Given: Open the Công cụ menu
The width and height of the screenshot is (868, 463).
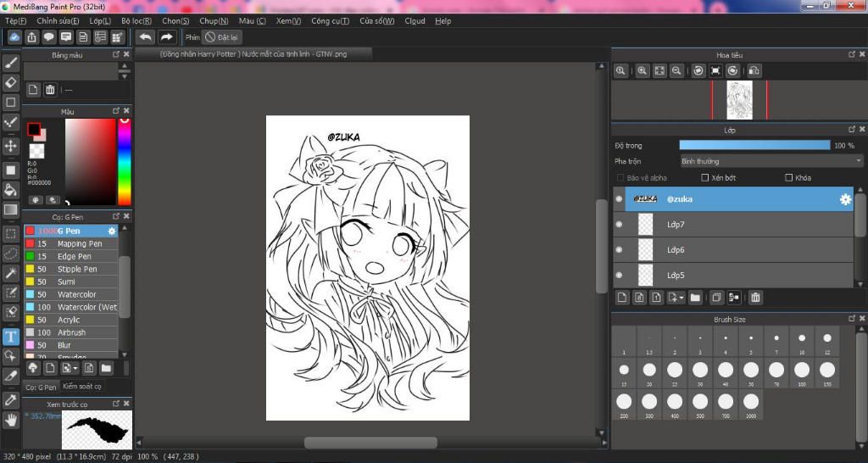Looking at the screenshot, I should [330, 21].
